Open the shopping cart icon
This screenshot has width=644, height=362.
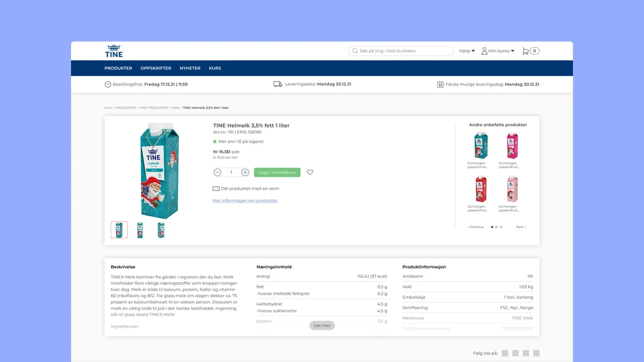point(525,51)
